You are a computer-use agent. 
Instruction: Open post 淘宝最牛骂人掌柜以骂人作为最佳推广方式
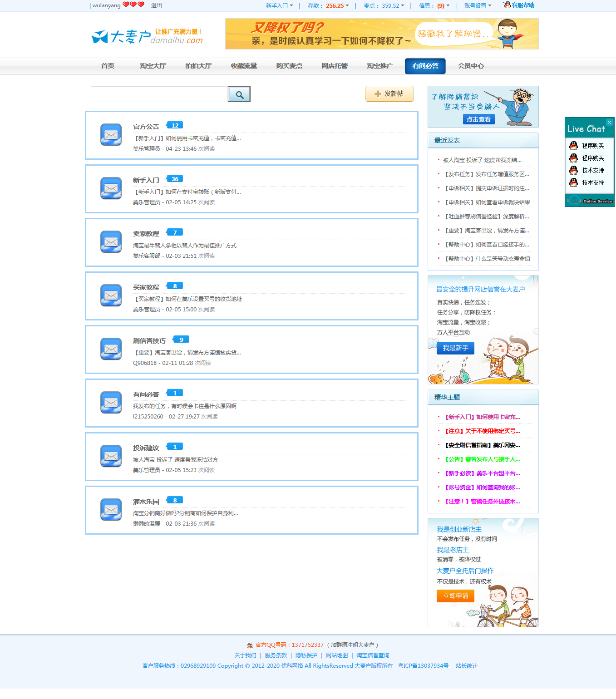coord(185,246)
